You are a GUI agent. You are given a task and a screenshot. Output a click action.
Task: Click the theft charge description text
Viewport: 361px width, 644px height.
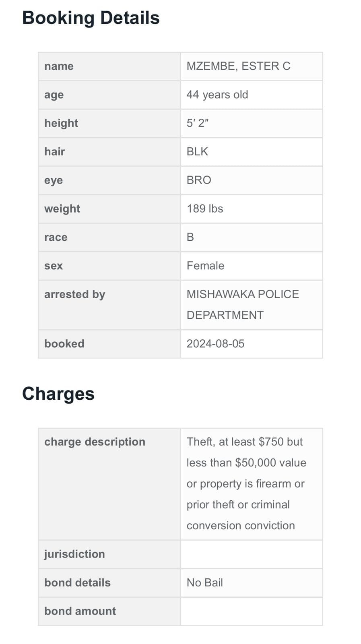tap(245, 483)
